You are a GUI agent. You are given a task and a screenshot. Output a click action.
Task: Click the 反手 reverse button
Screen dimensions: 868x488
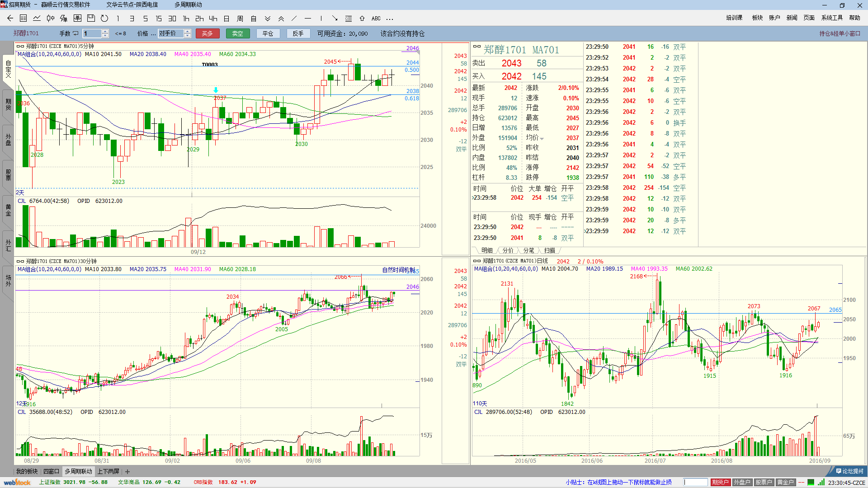(x=298, y=33)
